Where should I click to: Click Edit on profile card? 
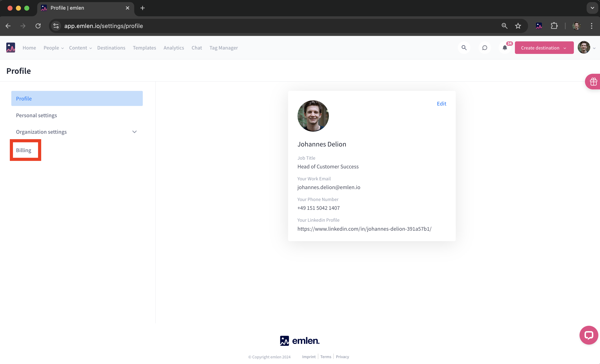point(441,104)
